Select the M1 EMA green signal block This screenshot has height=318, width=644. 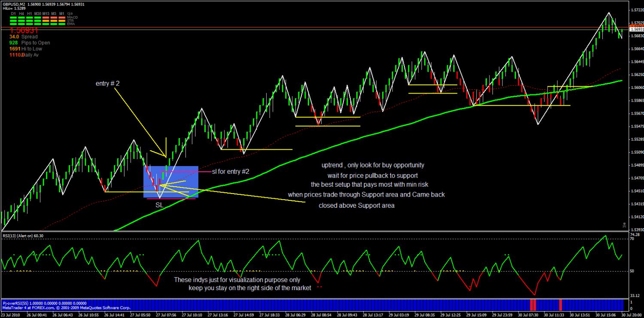click(x=62, y=24)
